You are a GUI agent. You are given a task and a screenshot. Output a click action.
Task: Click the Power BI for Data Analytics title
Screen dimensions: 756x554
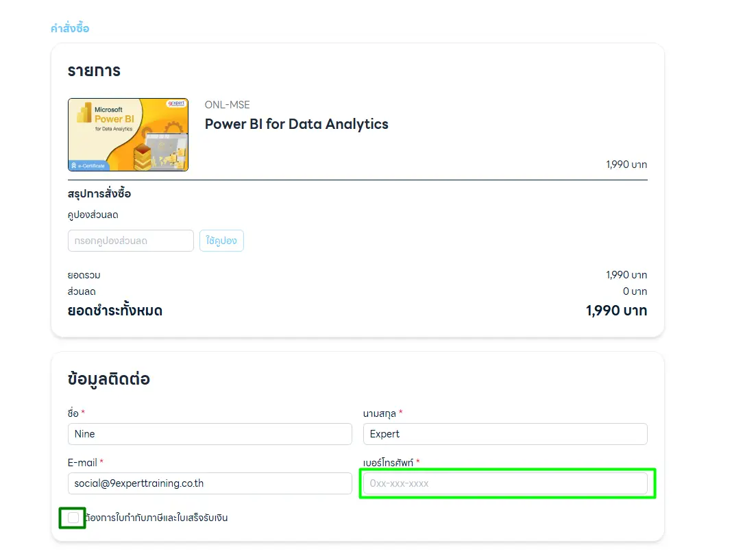(x=297, y=124)
